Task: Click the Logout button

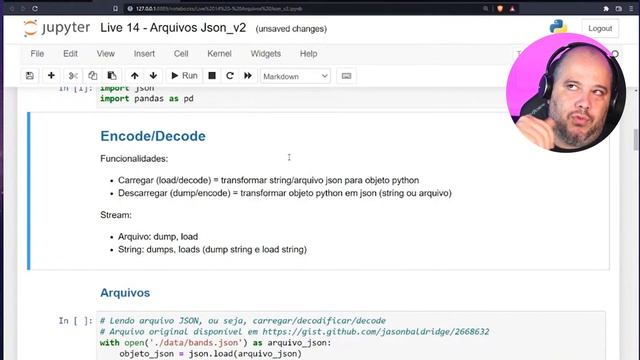Action: click(x=600, y=29)
